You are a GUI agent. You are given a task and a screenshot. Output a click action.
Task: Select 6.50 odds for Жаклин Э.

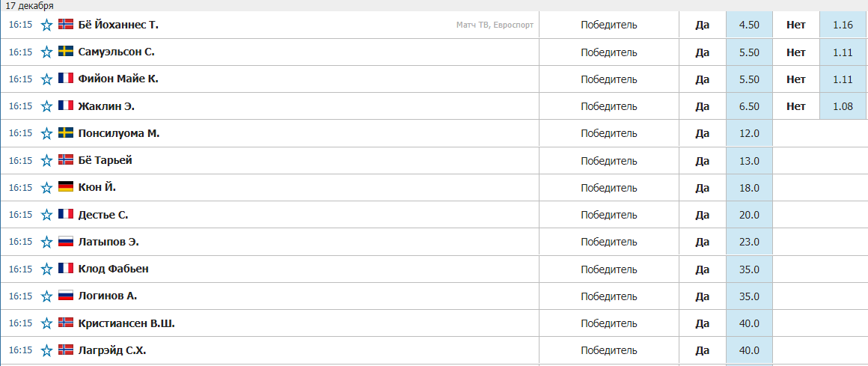[749, 106]
